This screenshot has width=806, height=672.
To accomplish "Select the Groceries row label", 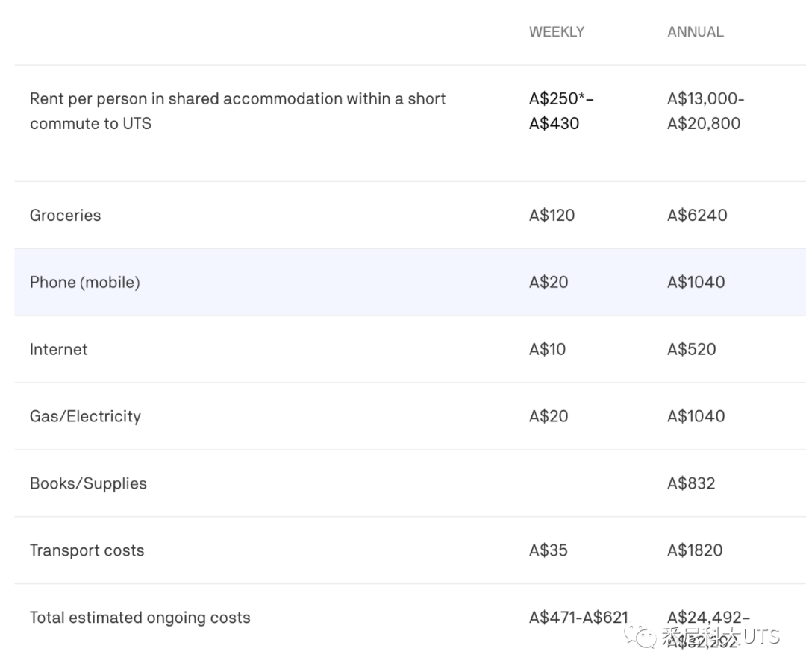I will click(x=65, y=215).
